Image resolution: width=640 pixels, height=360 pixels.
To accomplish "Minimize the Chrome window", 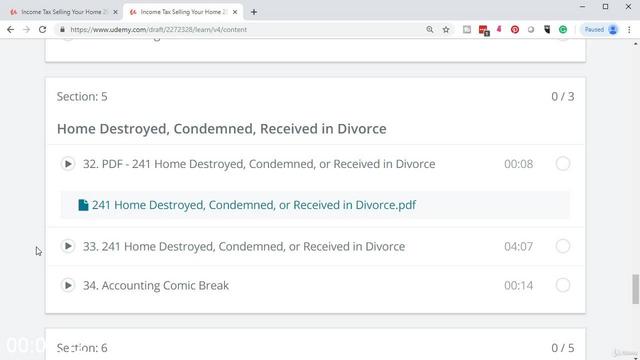I will coord(582,7).
